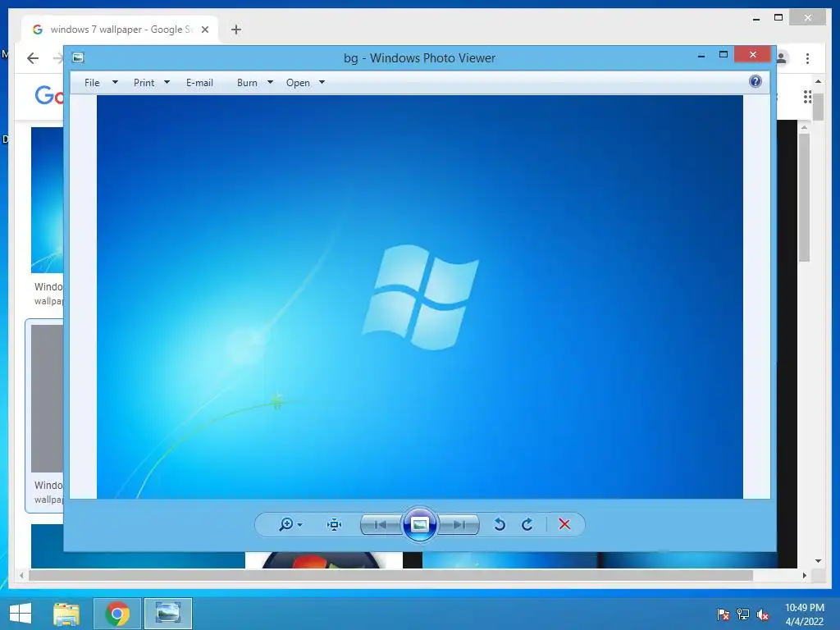Expand the Open dropdown arrow
The height and width of the screenshot is (630, 840).
pyautogui.click(x=322, y=83)
